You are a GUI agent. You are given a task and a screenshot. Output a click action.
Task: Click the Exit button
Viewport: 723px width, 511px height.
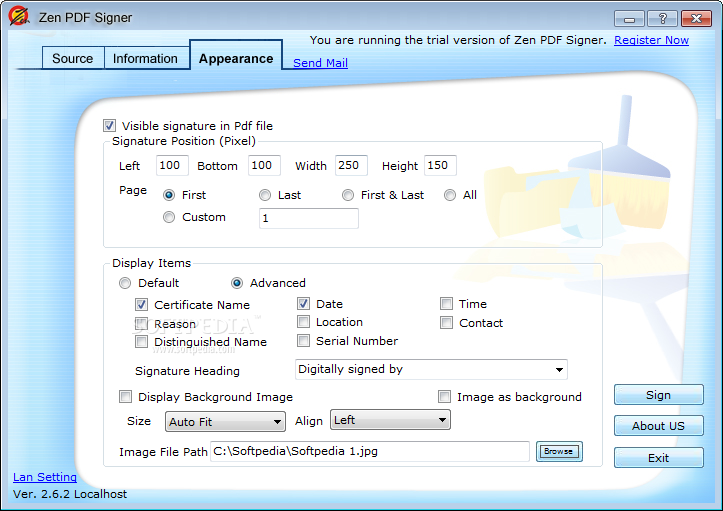658,458
